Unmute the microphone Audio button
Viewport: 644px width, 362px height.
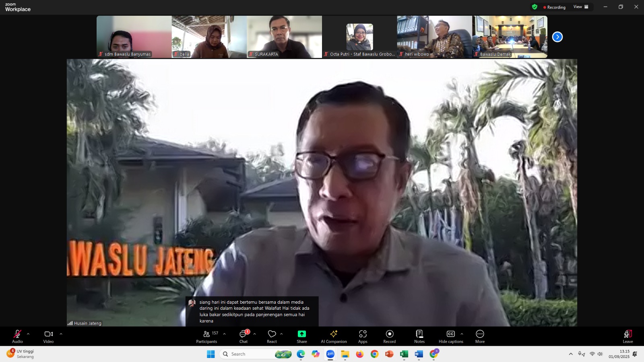tap(17, 336)
